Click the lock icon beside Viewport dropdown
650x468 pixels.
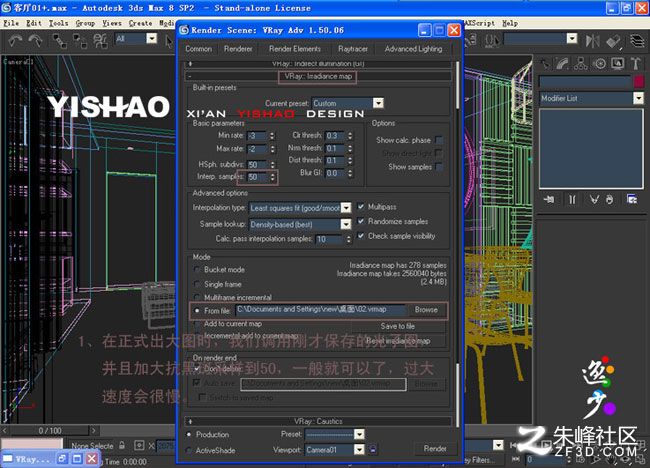click(373, 449)
